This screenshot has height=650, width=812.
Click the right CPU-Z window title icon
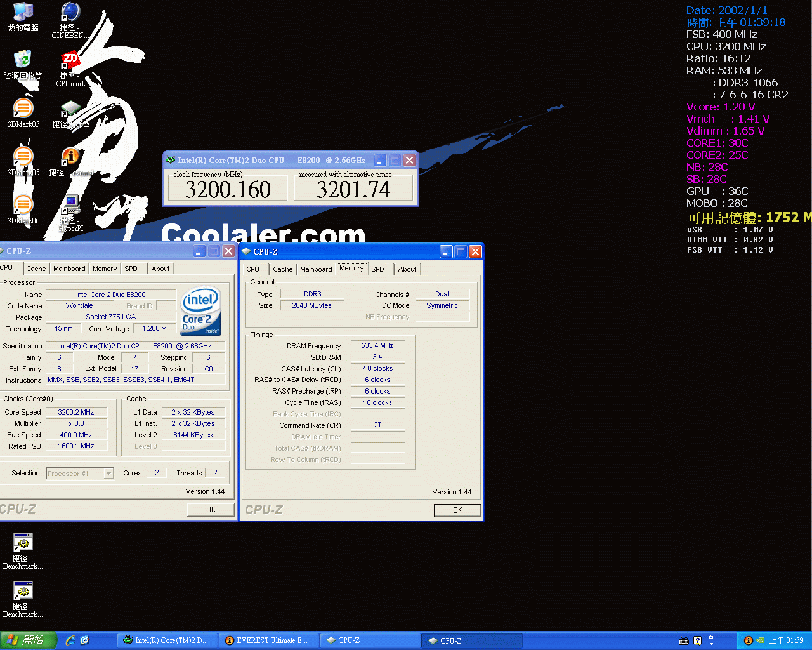(x=246, y=251)
